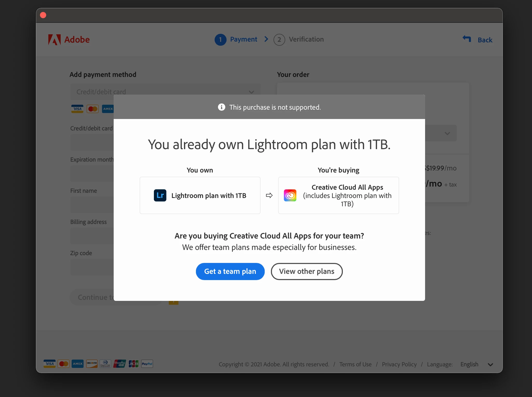Image resolution: width=532 pixels, height=397 pixels.
Task: Click the Lightroom Lr app icon
Action: [160, 195]
